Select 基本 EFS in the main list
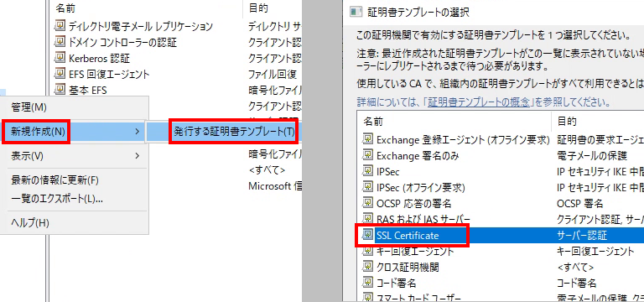This screenshot has width=644, height=302. (x=87, y=90)
